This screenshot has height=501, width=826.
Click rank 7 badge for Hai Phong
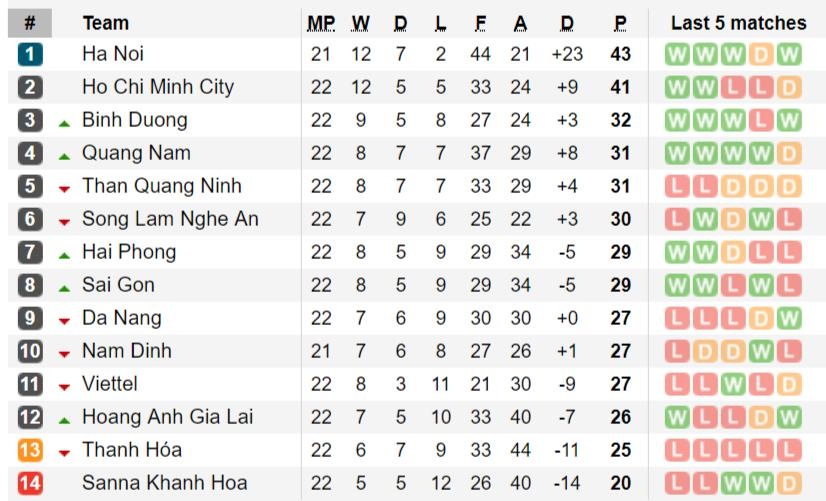point(30,252)
